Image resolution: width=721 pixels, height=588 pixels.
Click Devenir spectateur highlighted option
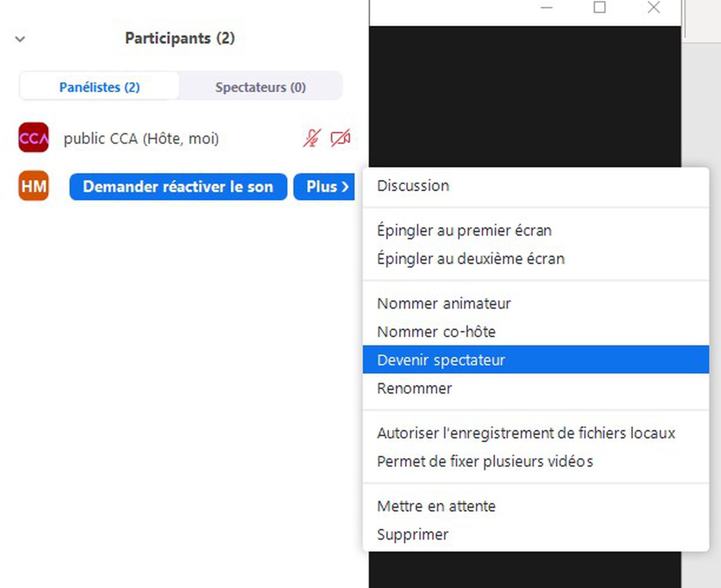click(536, 360)
